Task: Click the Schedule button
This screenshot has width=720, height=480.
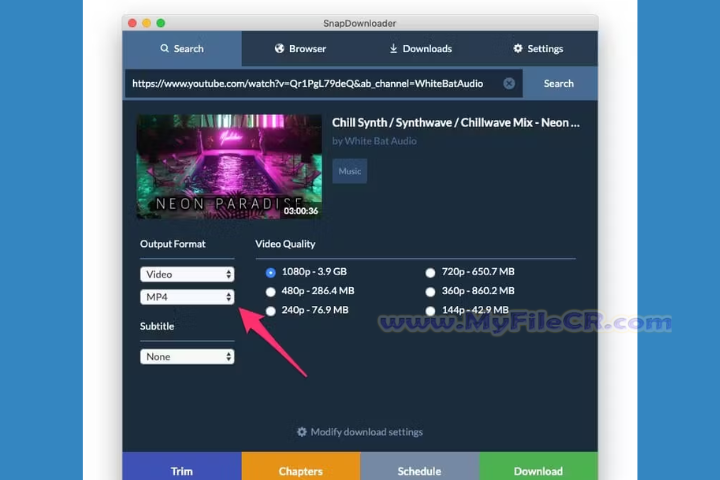Action: click(420, 466)
